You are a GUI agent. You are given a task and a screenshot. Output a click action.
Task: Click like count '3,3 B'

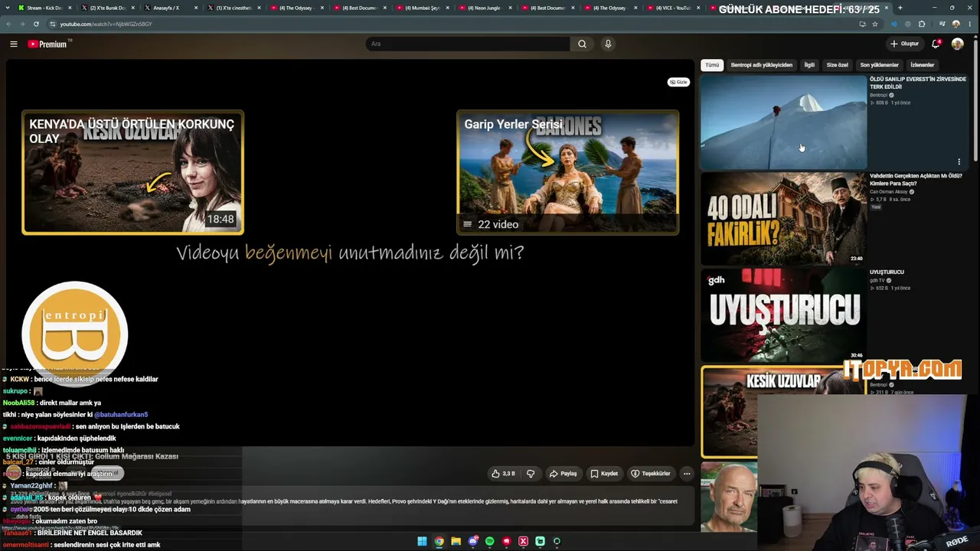coord(508,474)
